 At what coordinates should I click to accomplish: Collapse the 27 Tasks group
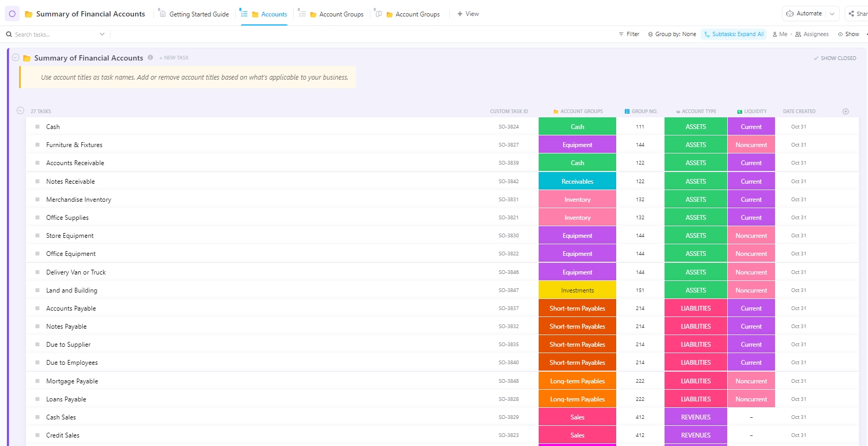pyautogui.click(x=20, y=111)
